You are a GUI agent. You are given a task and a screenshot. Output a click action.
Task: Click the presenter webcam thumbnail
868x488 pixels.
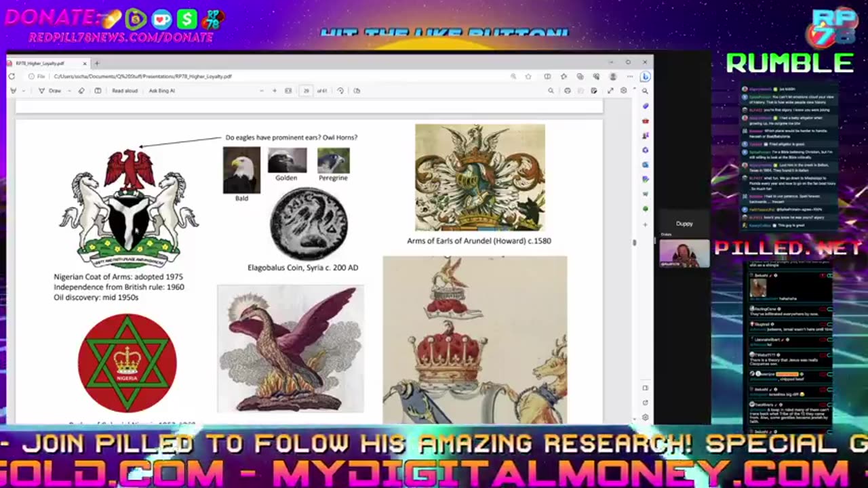point(684,253)
